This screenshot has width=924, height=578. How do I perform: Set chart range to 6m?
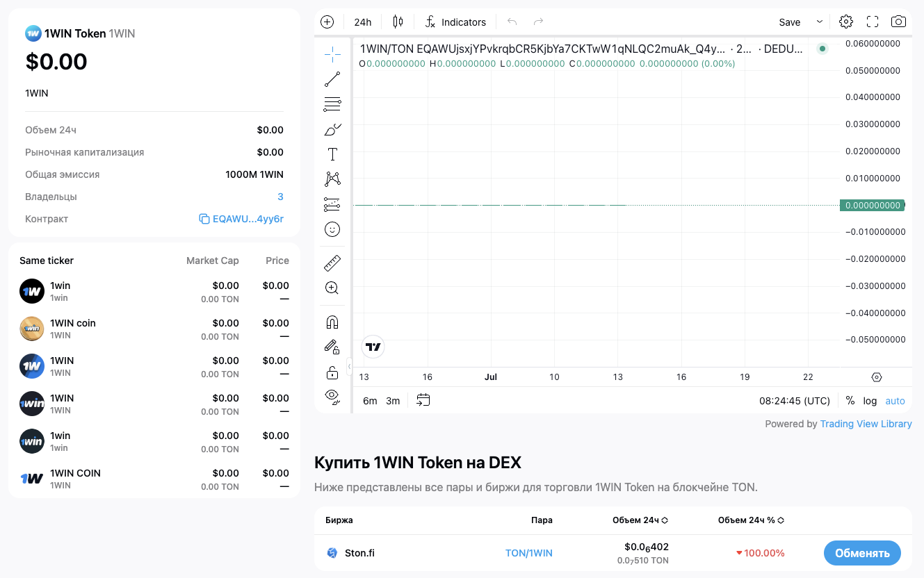[x=370, y=400]
